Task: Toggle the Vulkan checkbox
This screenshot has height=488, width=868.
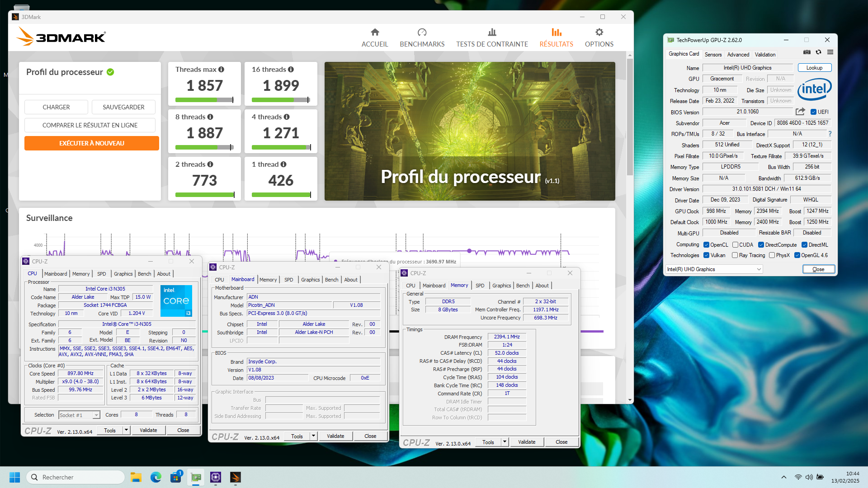Action: point(706,255)
